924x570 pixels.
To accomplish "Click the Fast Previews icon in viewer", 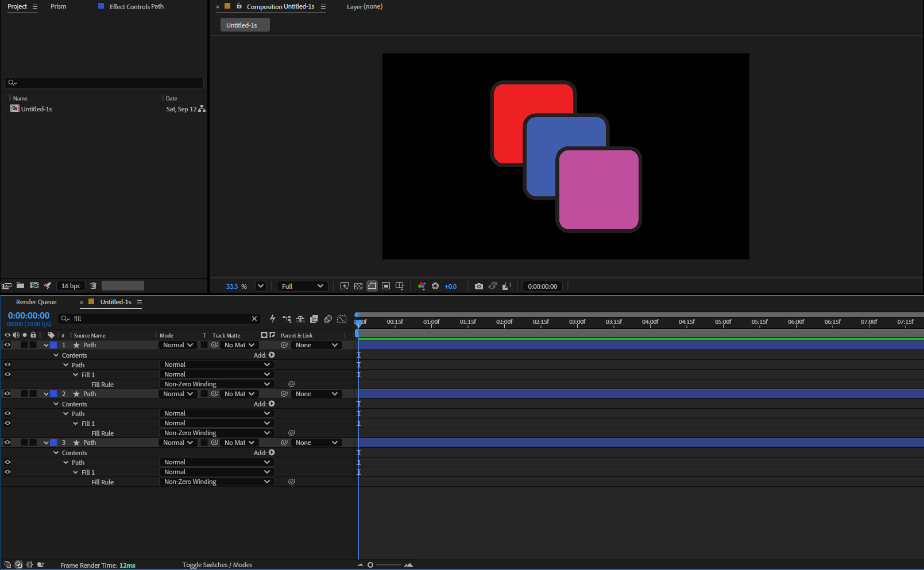I will [345, 286].
